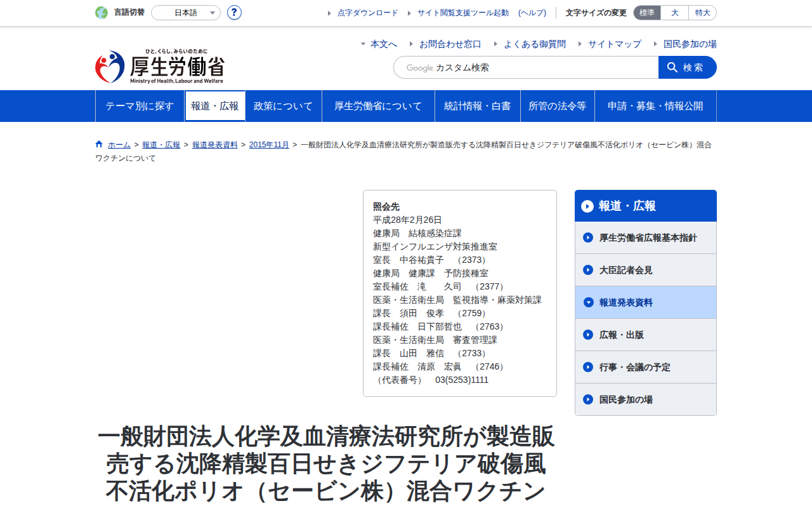Select 大 font size
Screen dimensions: 812x508
(674, 13)
